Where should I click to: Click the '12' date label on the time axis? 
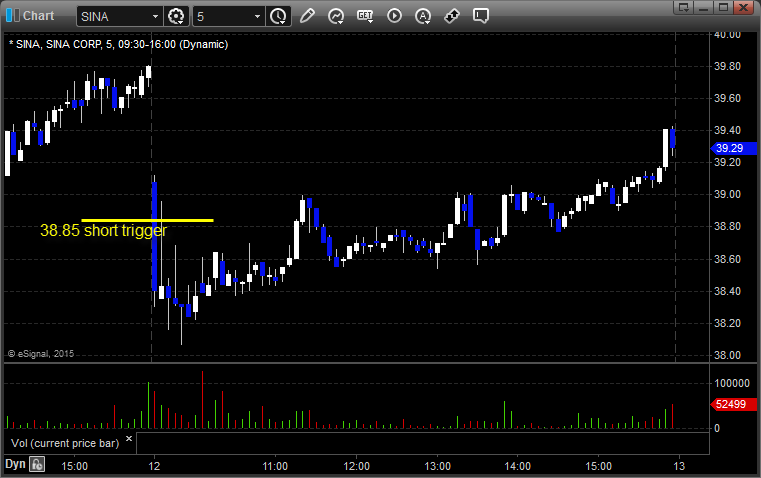tap(154, 466)
